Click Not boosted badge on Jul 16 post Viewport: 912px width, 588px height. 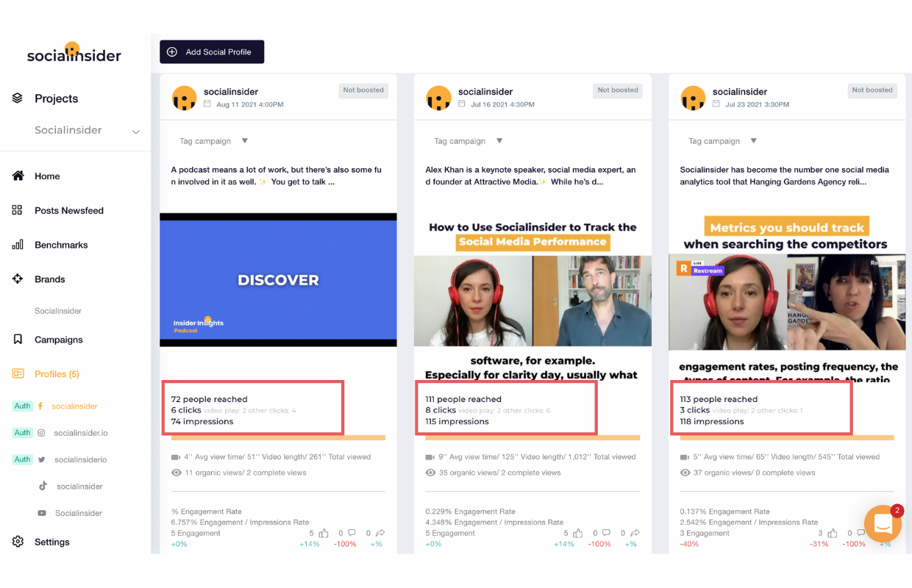coord(618,90)
